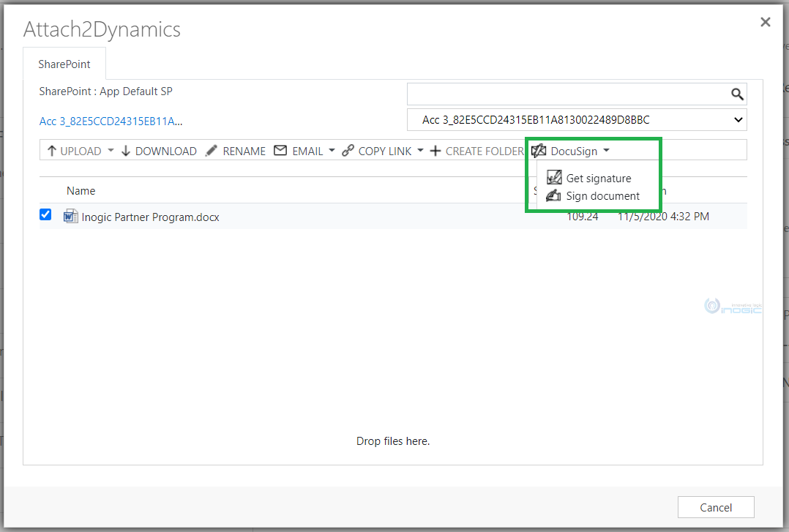The width and height of the screenshot is (789, 532).
Task: Switch to the SharePoint tab
Action: coord(64,64)
